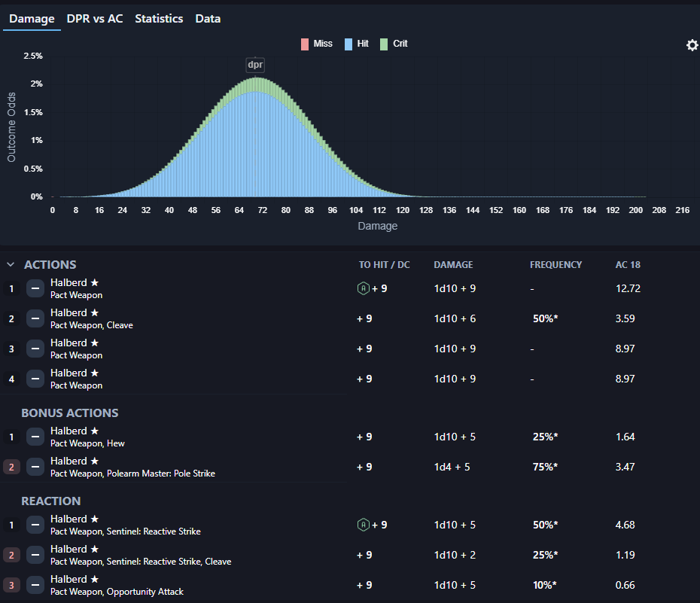This screenshot has height=603, width=700.
Task: Collapse the ACTIONS section chevron
Action: click(x=11, y=265)
